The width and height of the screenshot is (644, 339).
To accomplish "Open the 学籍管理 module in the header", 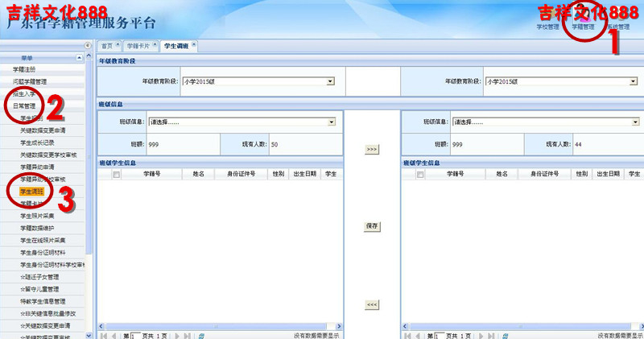I will (x=583, y=27).
